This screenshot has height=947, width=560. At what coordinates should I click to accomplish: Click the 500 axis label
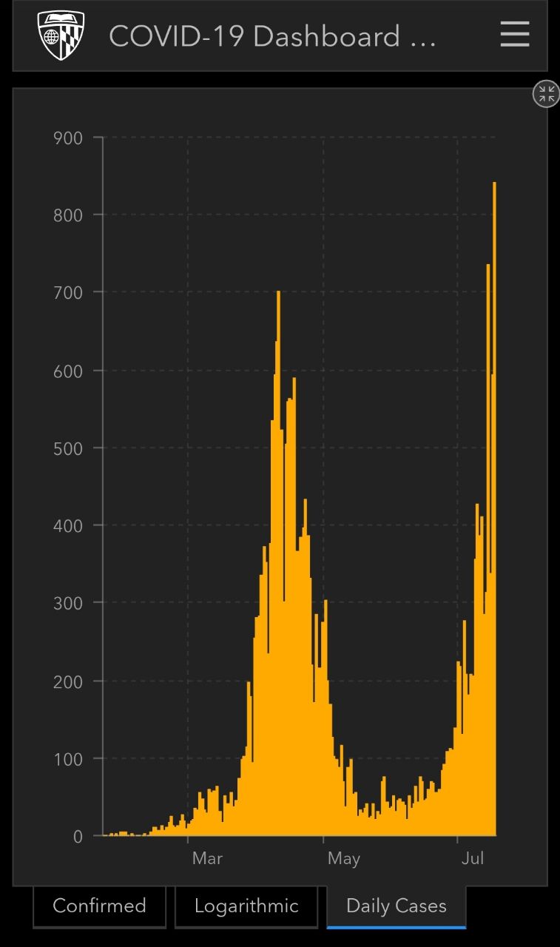68,448
